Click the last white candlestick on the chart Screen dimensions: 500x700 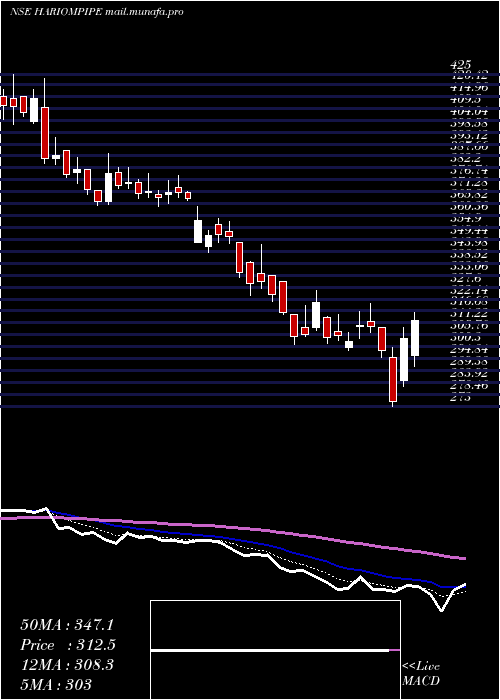point(415,338)
